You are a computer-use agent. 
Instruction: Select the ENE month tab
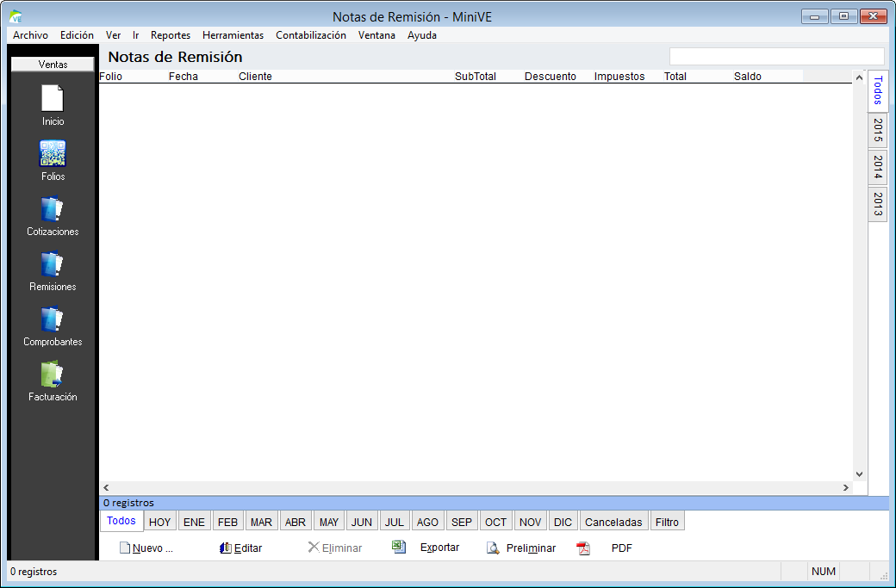(194, 522)
